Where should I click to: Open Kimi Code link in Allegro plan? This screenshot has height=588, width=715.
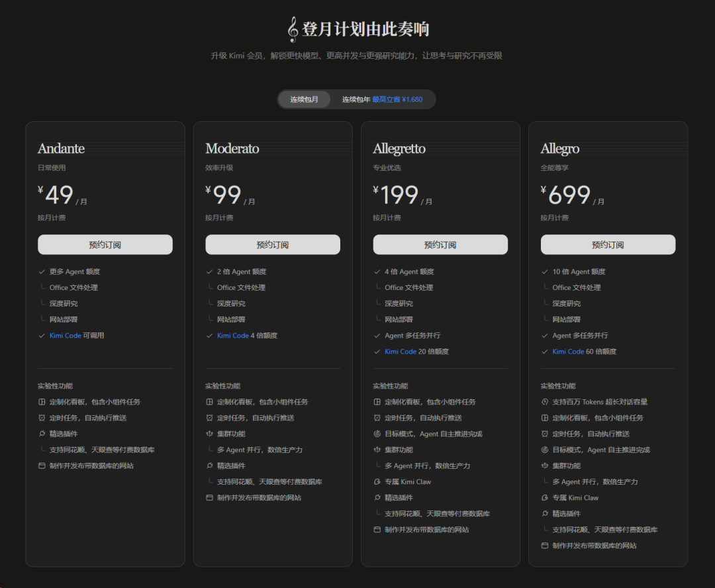(x=568, y=351)
